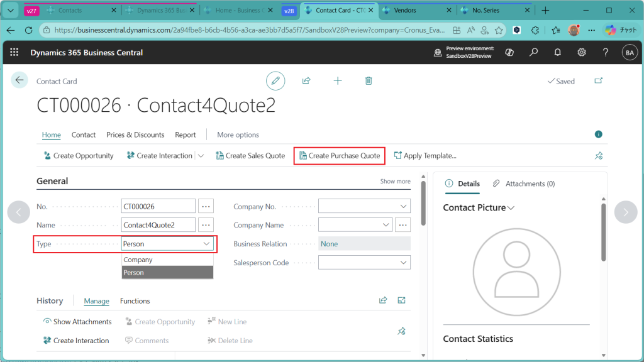
Task: Expand the Salesperson Code dropdown
Action: (403, 263)
